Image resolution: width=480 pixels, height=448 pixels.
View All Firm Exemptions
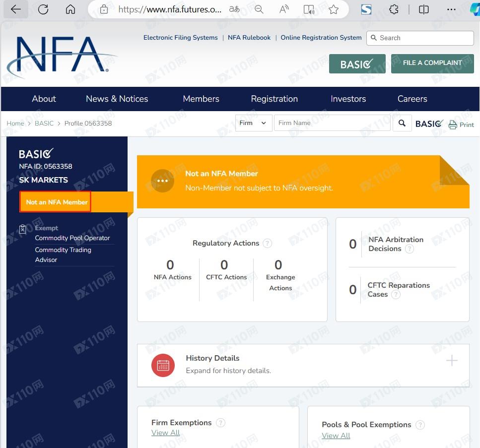pyautogui.click(x=166, y=433)
